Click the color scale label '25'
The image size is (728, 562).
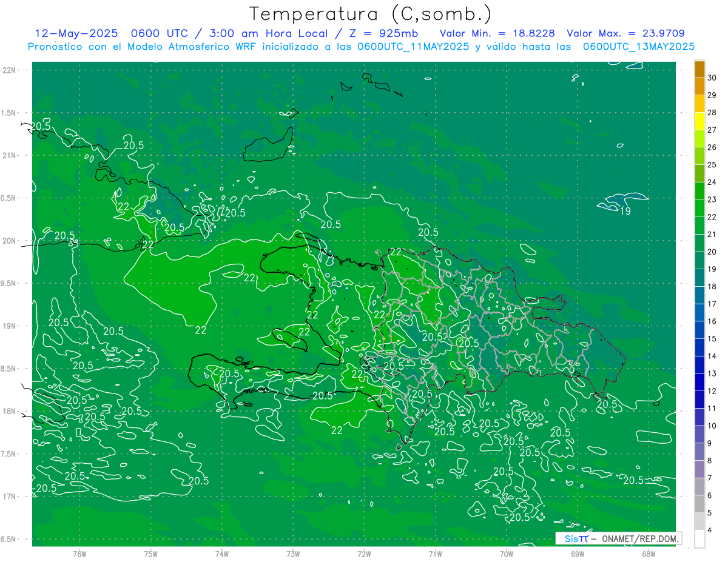point(712,165)
